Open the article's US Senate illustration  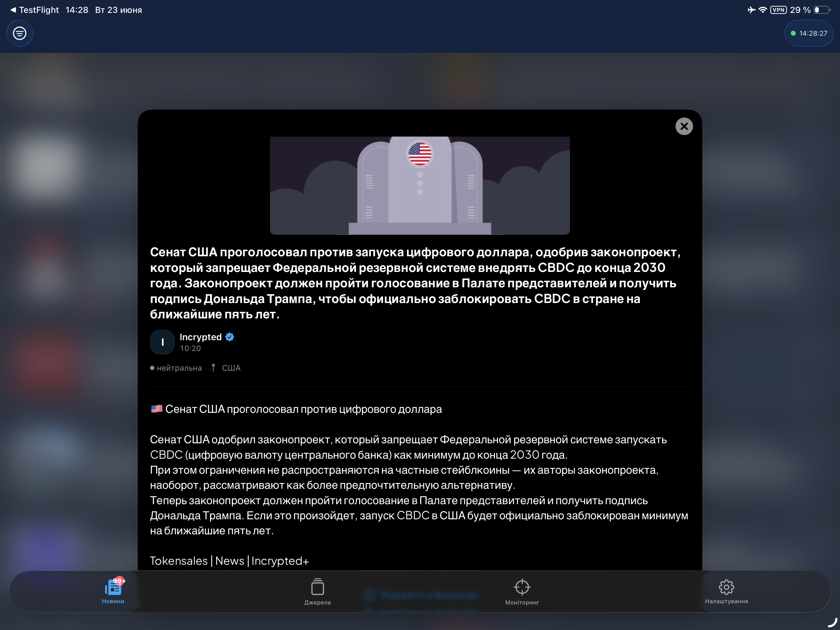420,185
